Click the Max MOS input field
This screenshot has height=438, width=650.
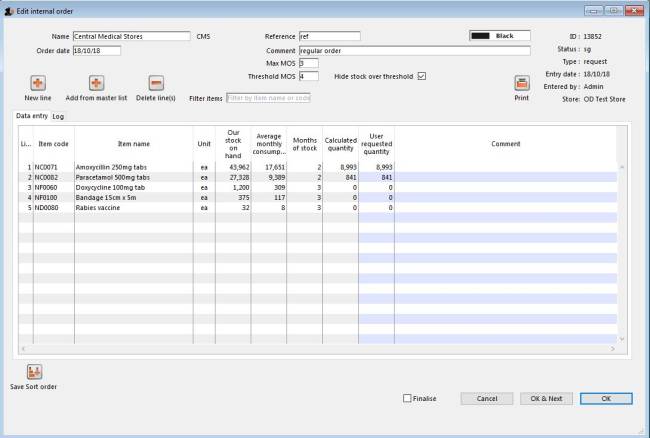click(308, 63)
